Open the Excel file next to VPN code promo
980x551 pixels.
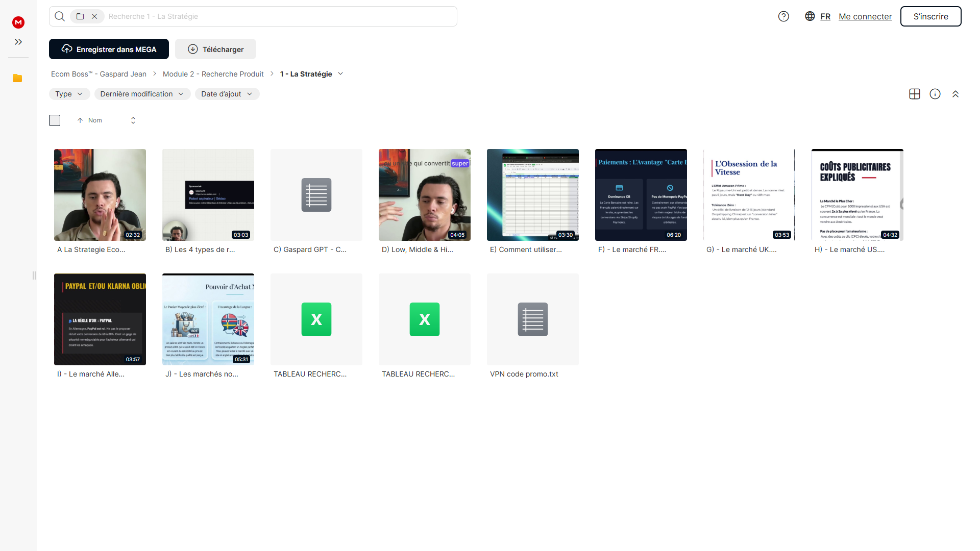[x=425, y=319]
